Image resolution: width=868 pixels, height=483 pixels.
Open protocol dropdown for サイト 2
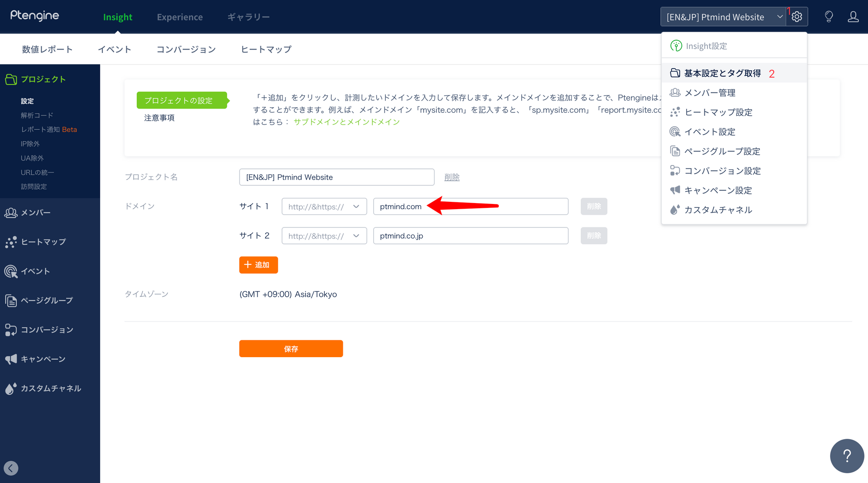(x=324, y=236)
